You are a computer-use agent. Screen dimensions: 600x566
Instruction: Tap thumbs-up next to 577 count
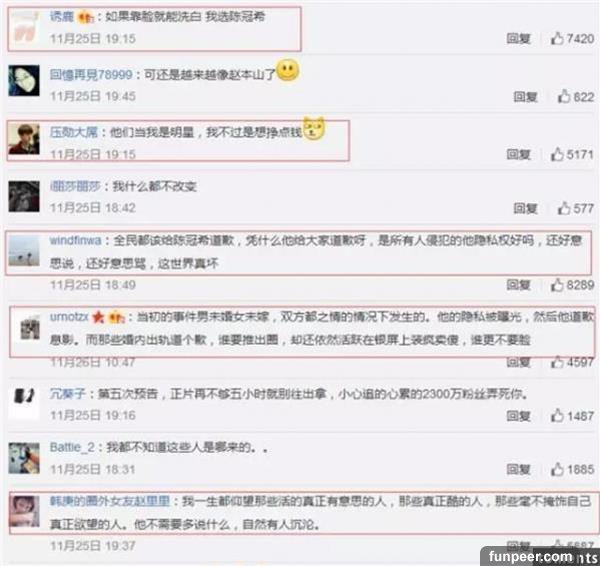tap(564, 208)
